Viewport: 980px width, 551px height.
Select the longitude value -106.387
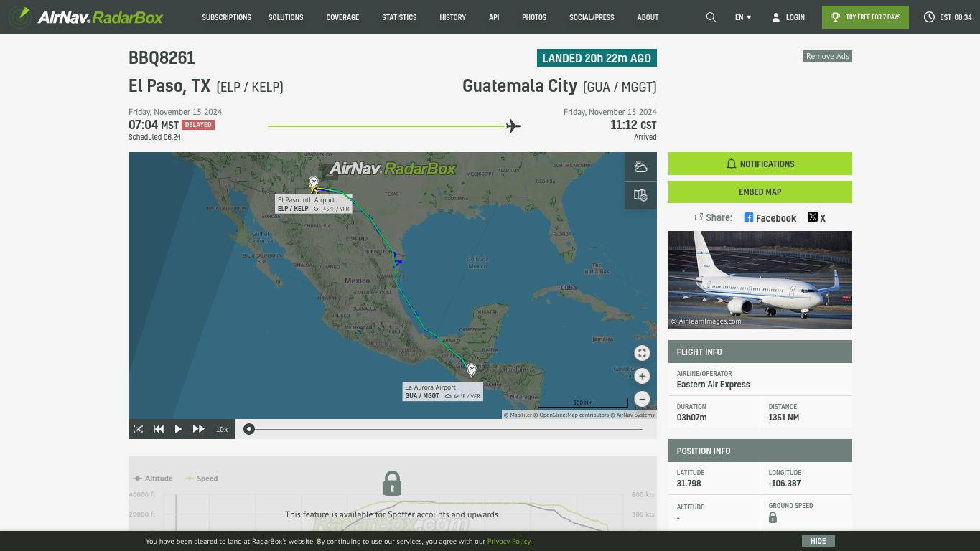point(785,484)
